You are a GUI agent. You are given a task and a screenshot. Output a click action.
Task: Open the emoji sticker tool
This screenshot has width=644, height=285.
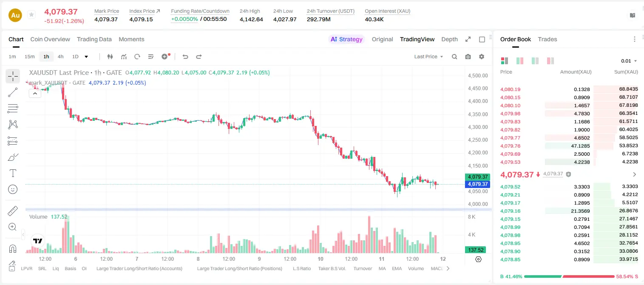pyautogui.click(x=13, y=189)
